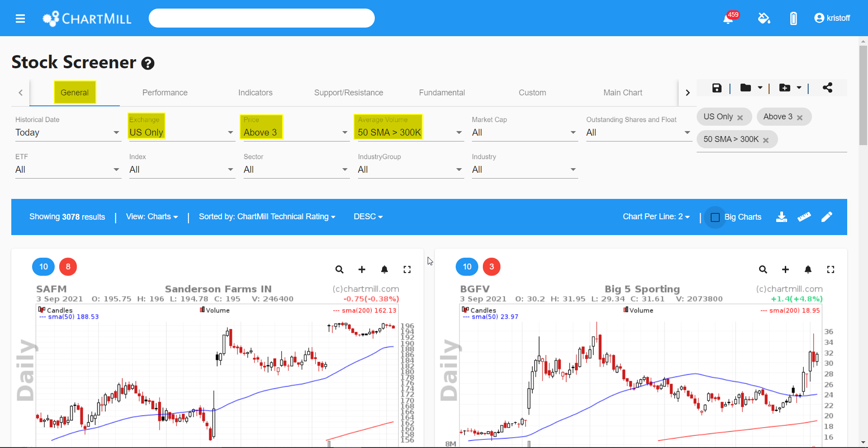Viewport: 868px width, 448px height.
Task: Click SAFM setup rating badge 8
Action: pyautogui.click(x=68, y=267)
